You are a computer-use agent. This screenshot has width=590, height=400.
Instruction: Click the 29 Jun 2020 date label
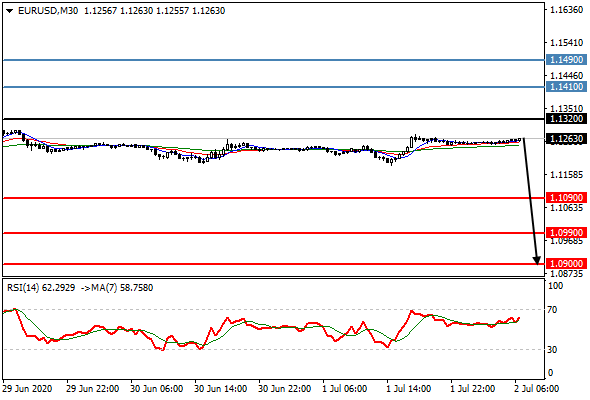click(27, 388)
